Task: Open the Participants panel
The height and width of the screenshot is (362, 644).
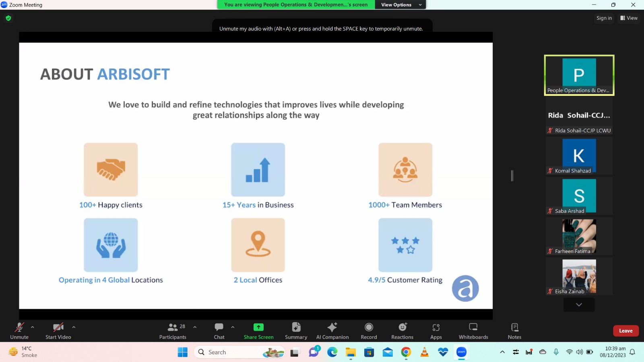Action: (173, 331)
